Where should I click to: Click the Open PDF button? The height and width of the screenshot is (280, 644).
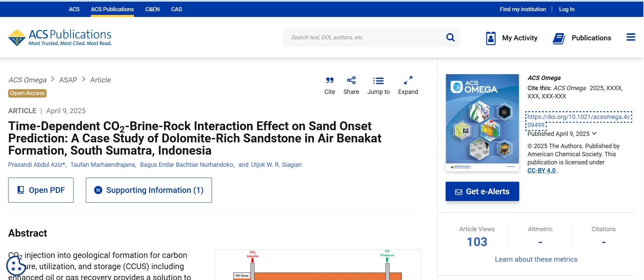[x=41, y=190]
